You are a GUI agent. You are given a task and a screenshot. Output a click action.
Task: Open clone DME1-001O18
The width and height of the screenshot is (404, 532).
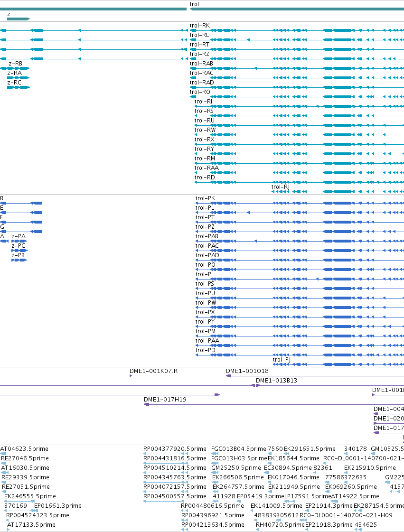(x=247, y=371)
